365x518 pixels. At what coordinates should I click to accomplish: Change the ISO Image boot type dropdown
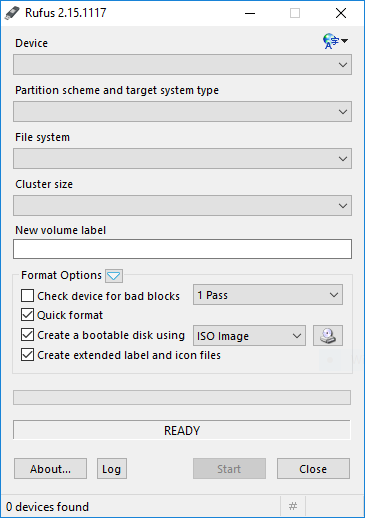pos(249,336)
